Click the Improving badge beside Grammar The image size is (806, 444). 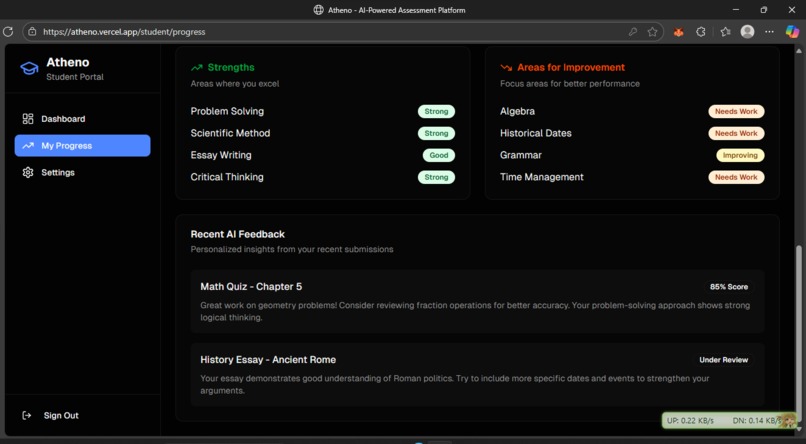click(740, 155)
